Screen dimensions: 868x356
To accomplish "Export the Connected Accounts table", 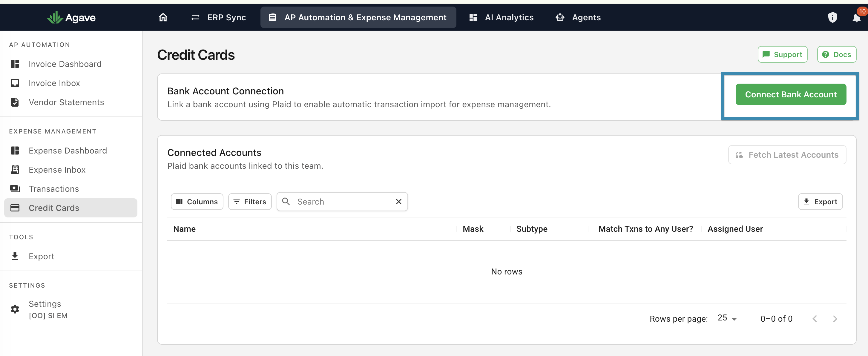I will pos(820,202).
